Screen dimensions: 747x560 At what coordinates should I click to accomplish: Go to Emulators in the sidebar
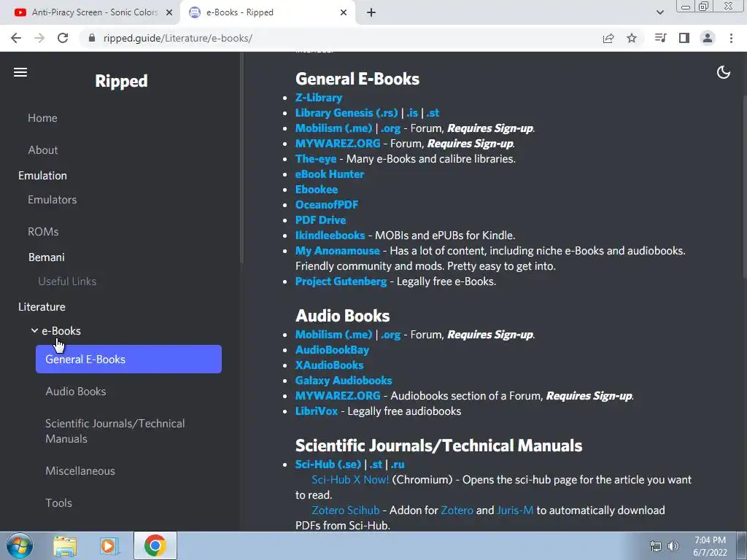52,200
